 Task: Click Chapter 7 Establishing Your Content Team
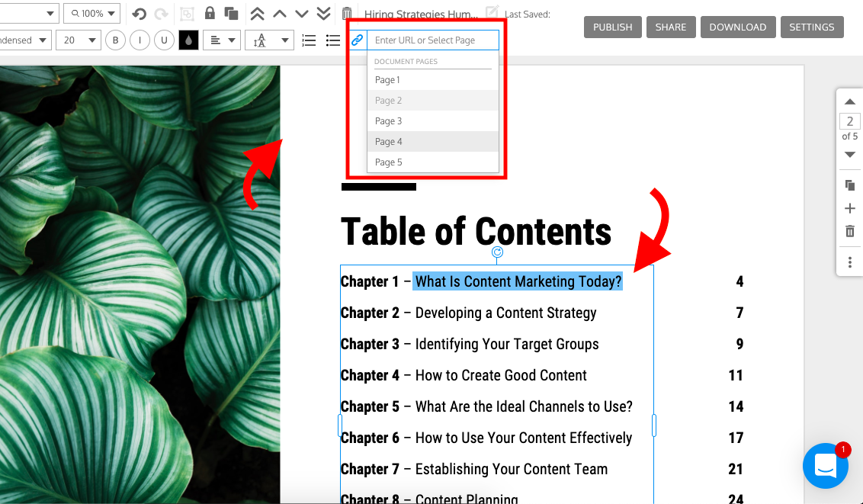point(474,470)
